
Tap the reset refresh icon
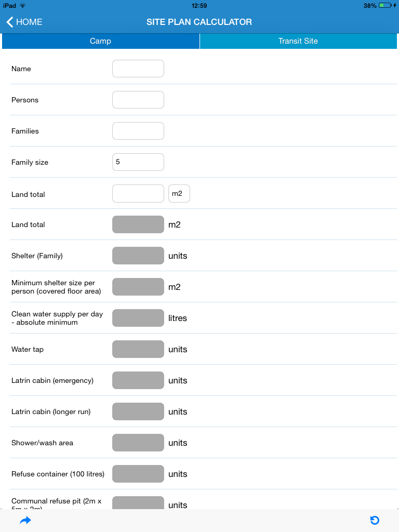click(375, 520)
